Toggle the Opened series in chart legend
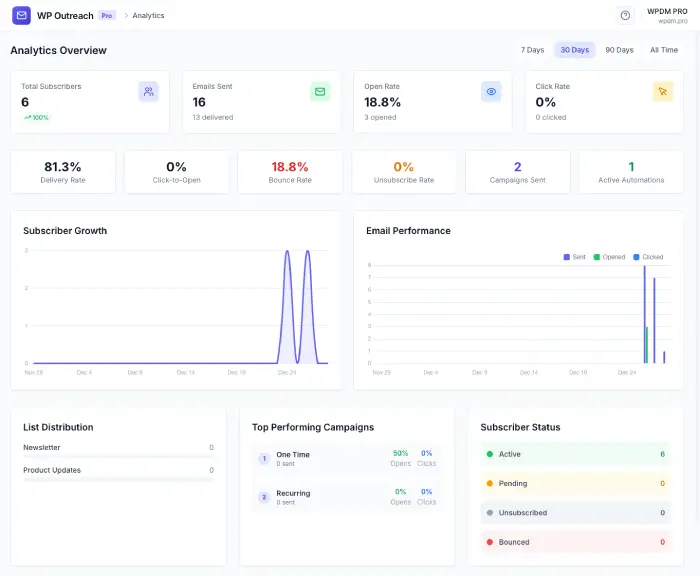This screenshot has width=700, height=576. 609,257
